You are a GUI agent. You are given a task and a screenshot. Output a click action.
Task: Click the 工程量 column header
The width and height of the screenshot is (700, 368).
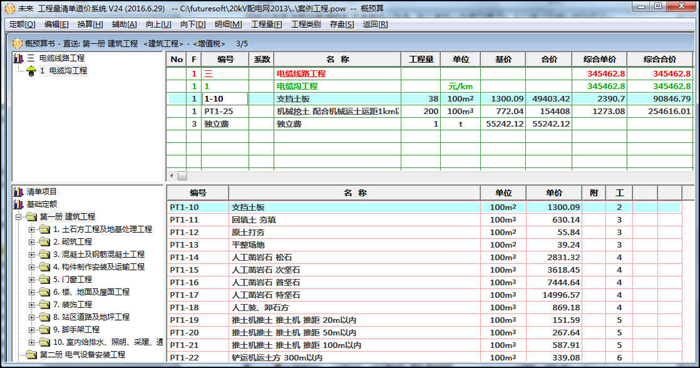coord(421,59)
